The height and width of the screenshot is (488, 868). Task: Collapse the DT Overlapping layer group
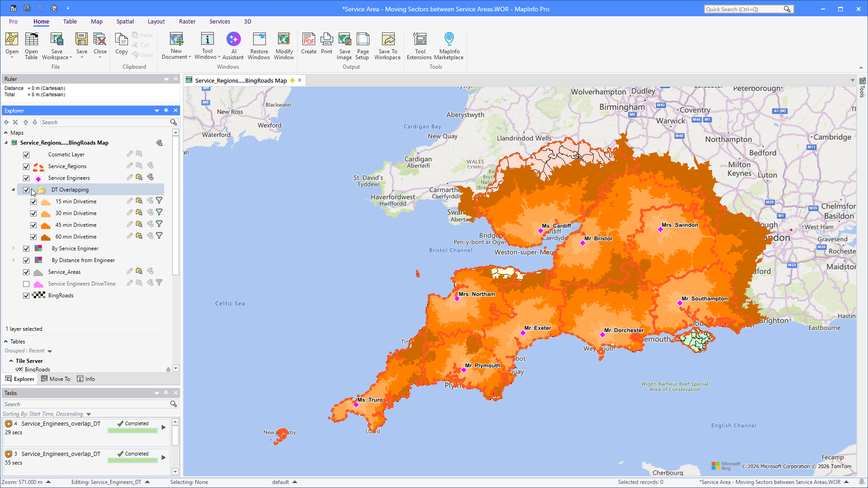click(13, 190)
